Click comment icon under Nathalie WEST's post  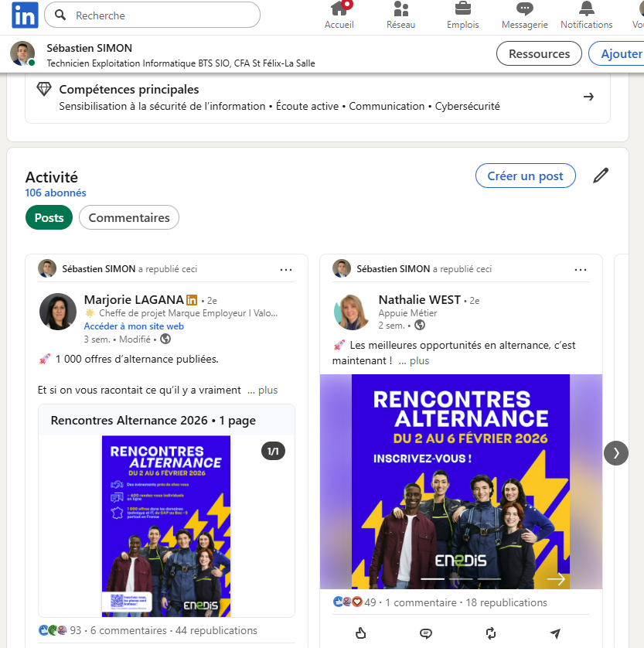pyautogui.click(x=425, y=633)
